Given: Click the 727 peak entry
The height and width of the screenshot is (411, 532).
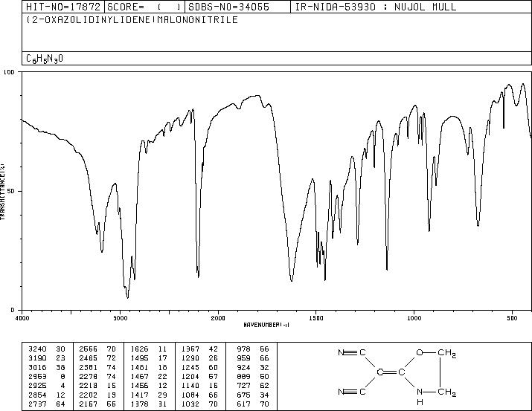Looking at the screenshot, I should pyautogui.click(x=253, y=386).
